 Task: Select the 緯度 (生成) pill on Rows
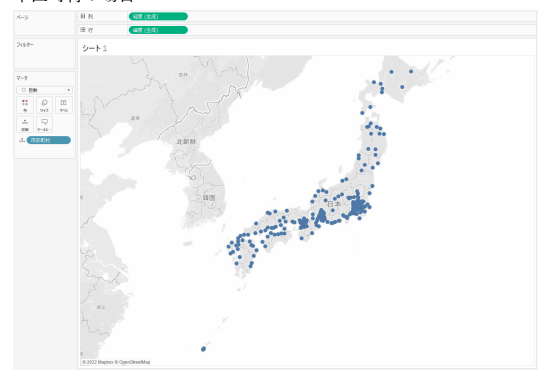click(158, 30)
